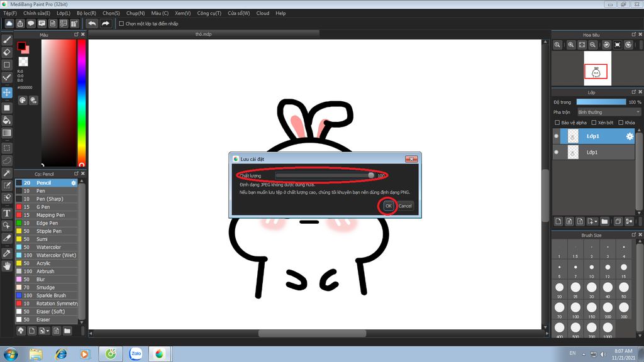644x362 pixels.
Task: Pick the Hand pan tool
Action: [x=7, y=266]
